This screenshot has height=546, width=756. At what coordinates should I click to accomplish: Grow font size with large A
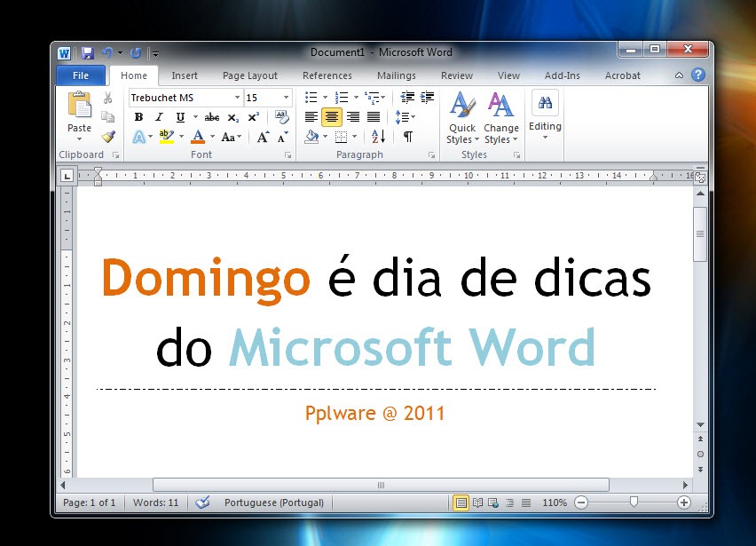(x=263, y=137)
